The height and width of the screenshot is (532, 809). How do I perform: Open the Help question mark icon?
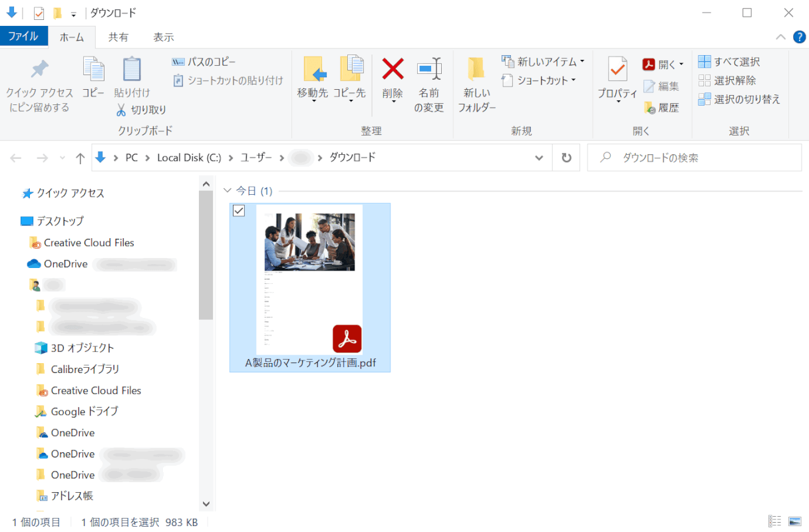point(798,37)
